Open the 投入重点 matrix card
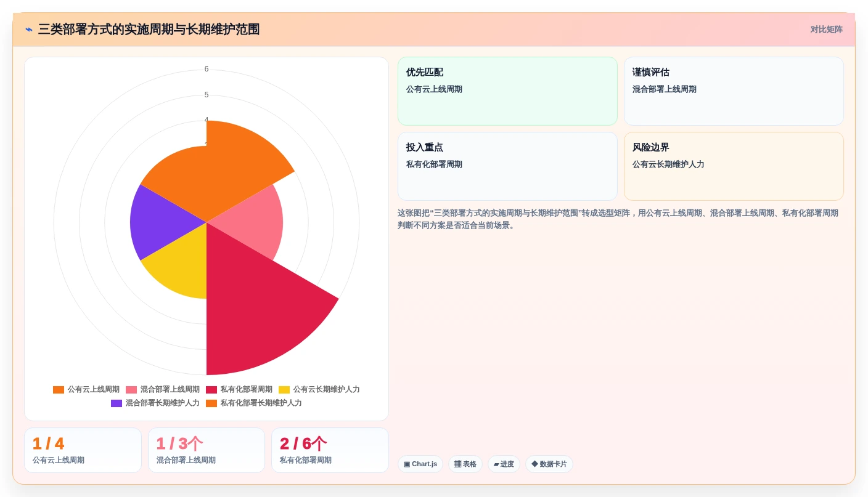 point(507,166)
